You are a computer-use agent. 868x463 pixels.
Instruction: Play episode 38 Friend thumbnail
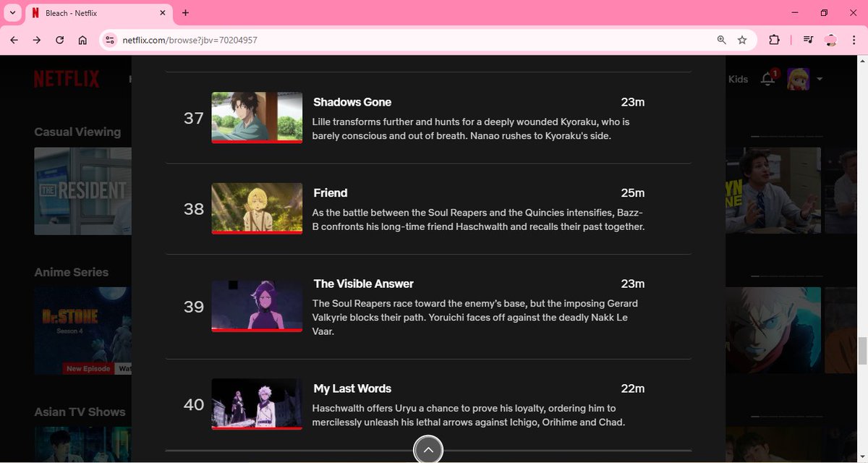[x=257, y=208]
